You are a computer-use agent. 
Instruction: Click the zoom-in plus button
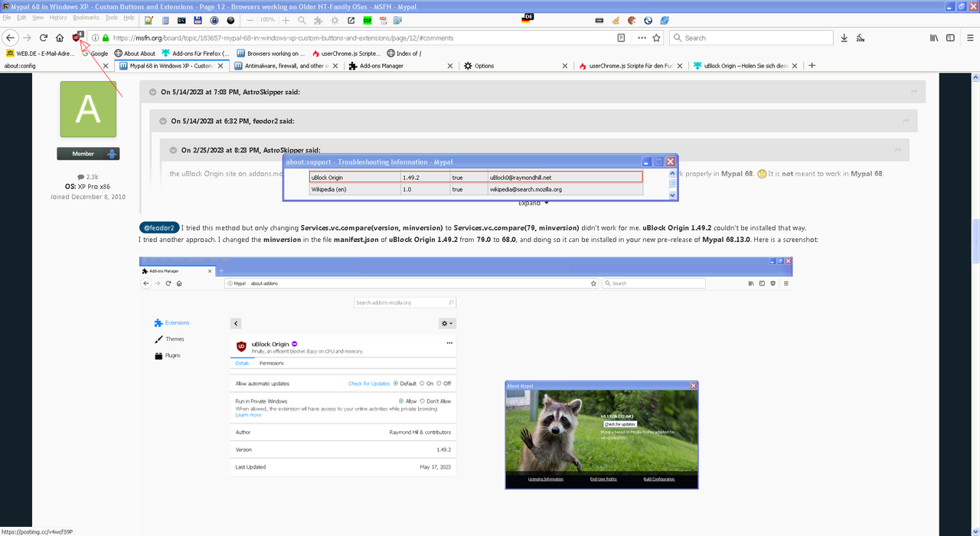(286, 20)
